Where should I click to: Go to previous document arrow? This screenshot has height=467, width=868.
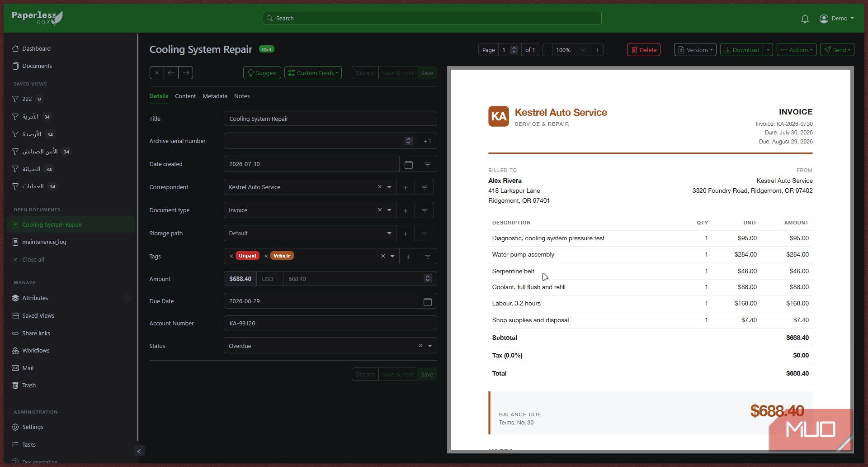pos(171,73)
